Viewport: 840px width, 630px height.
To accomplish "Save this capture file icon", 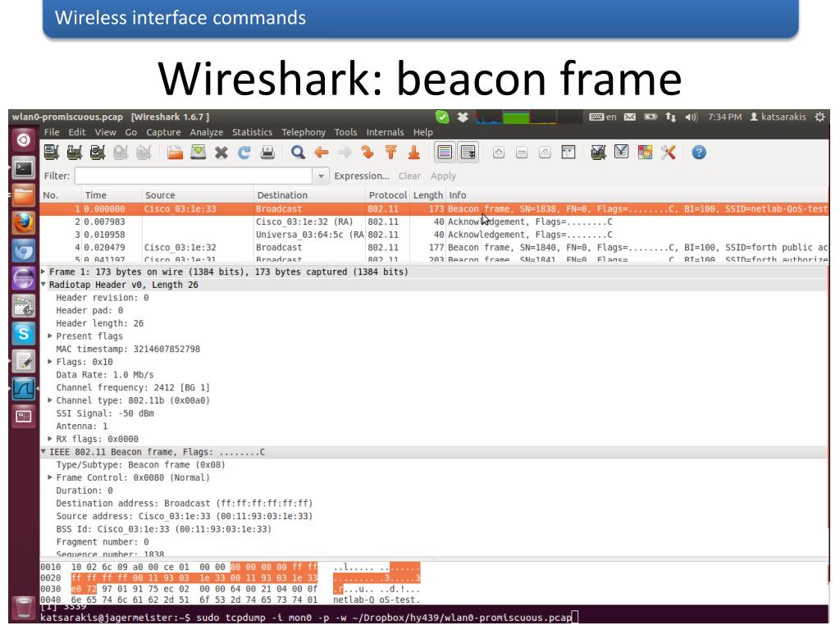I will click(x=199, y=153).
